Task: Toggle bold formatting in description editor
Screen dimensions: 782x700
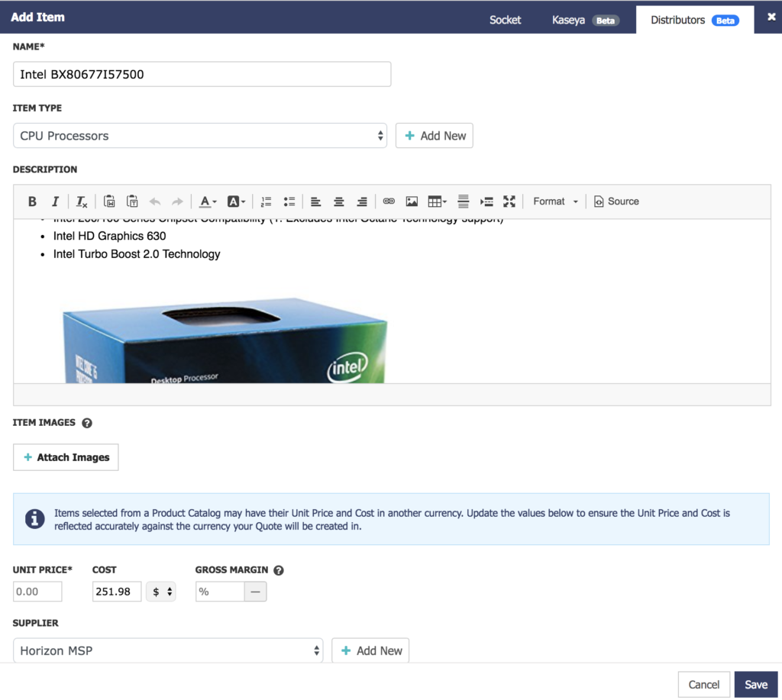Action: [x=32, y=202]
